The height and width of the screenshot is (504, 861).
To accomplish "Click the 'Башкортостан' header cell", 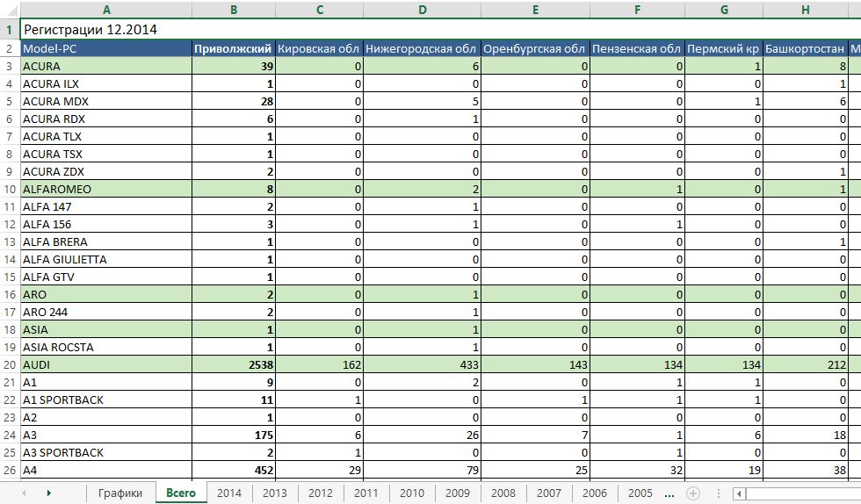I will click(805, 48).
